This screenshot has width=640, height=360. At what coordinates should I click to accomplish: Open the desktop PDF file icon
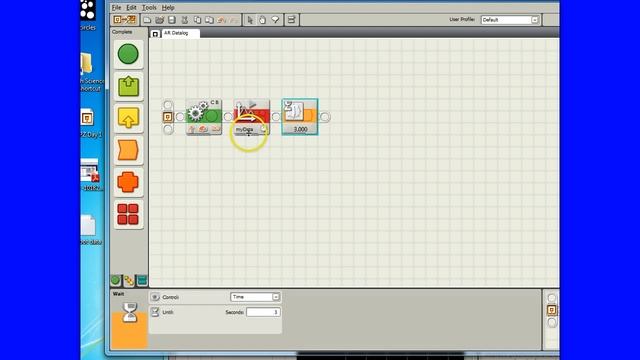point(90,171)
